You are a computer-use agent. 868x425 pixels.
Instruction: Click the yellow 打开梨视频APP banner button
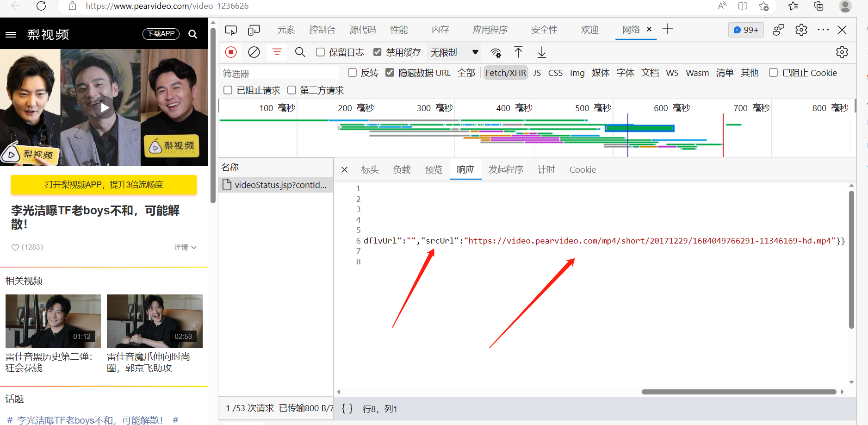(104, 185)
